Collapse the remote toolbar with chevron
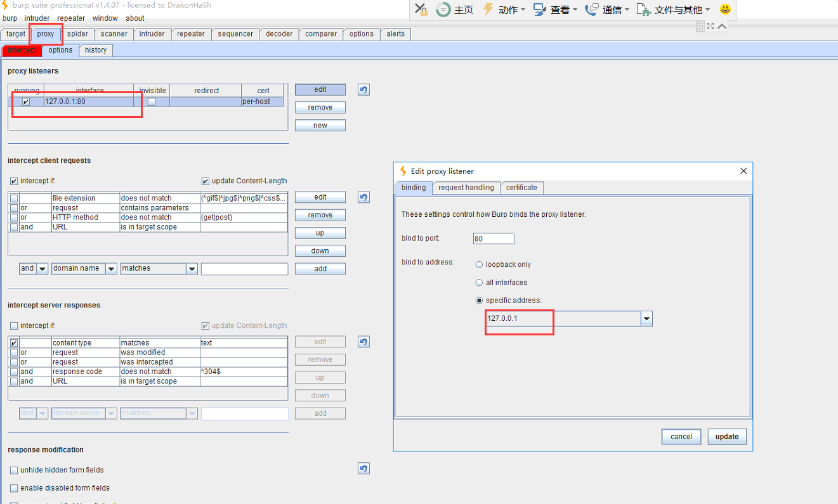 (x=722, y=26)
